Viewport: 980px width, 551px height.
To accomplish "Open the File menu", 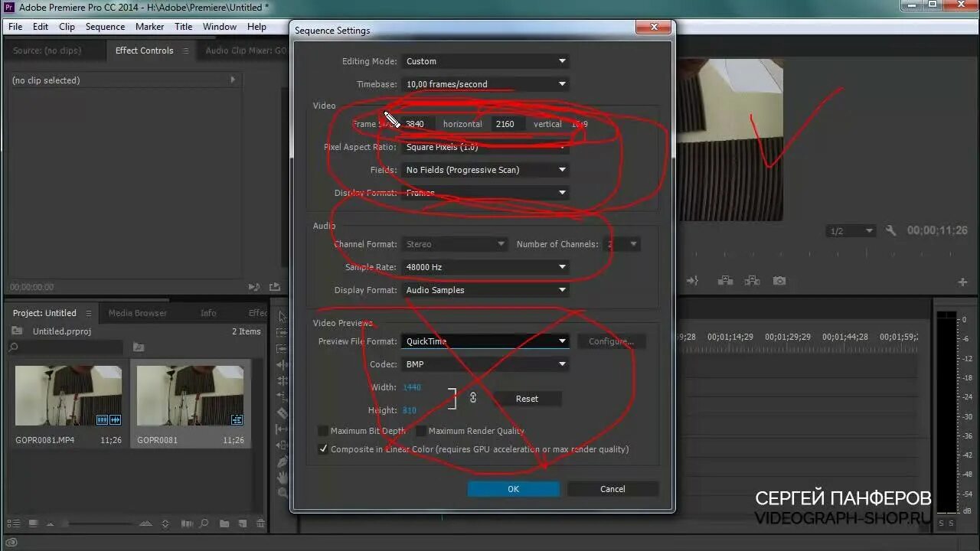I will click(x=15, y=26).
